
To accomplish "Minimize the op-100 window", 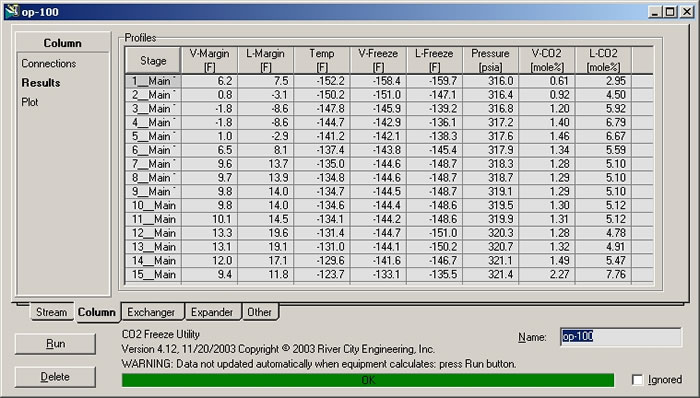I will tap(655, 12).
